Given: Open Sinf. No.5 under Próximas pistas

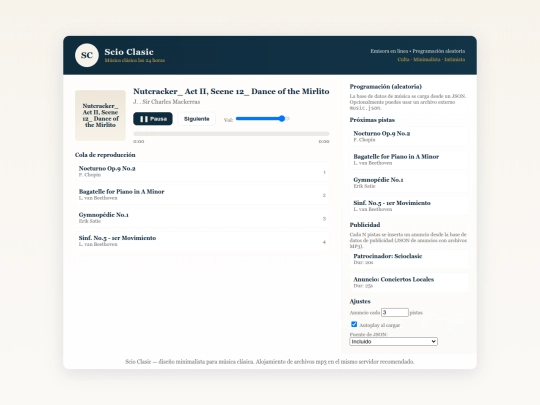Looking at the screenshot, I should pyautogui.click(x=409, y=206).
